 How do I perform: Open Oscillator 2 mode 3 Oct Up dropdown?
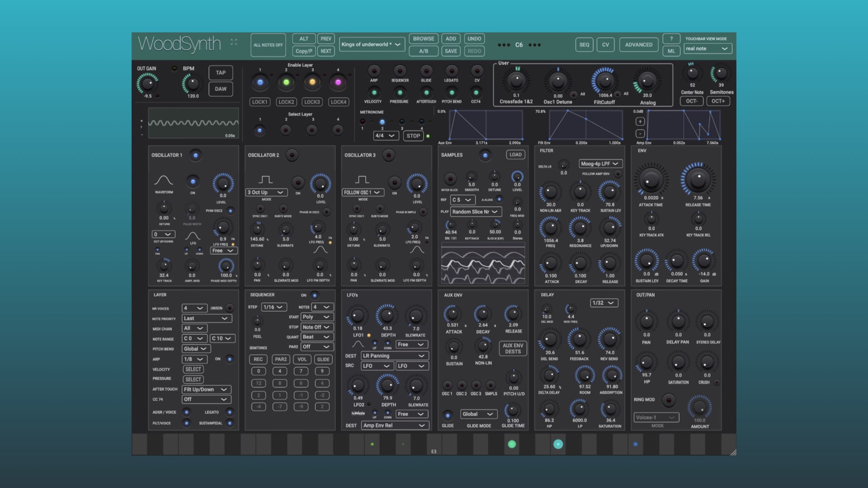tap(267, 192)
